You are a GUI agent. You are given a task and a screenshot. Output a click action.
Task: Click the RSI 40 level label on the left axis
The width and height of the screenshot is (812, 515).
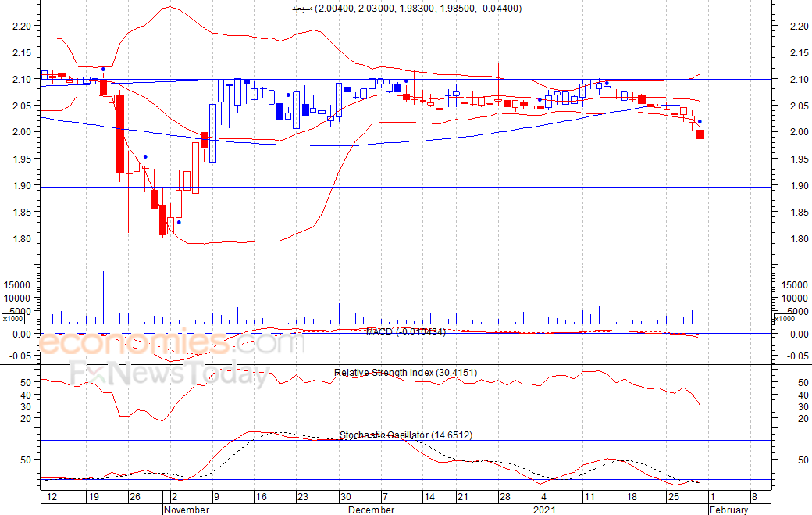coord(26,395)
